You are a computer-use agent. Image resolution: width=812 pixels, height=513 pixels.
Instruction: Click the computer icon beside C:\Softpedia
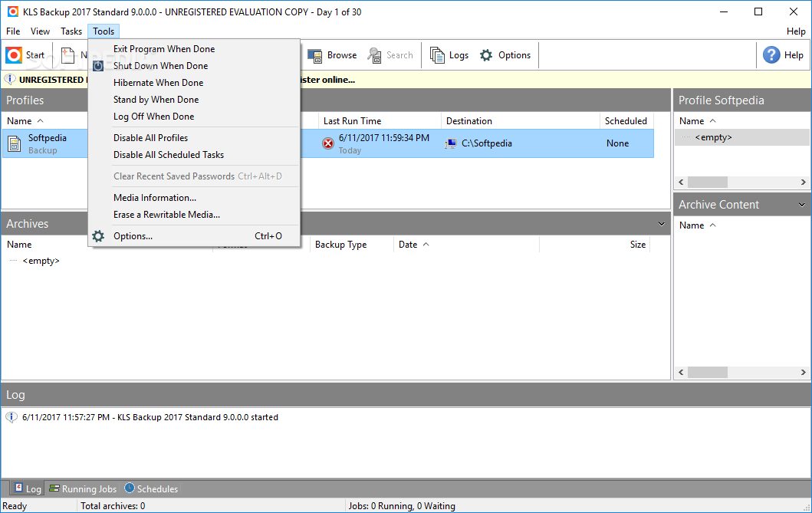(451, 143)
